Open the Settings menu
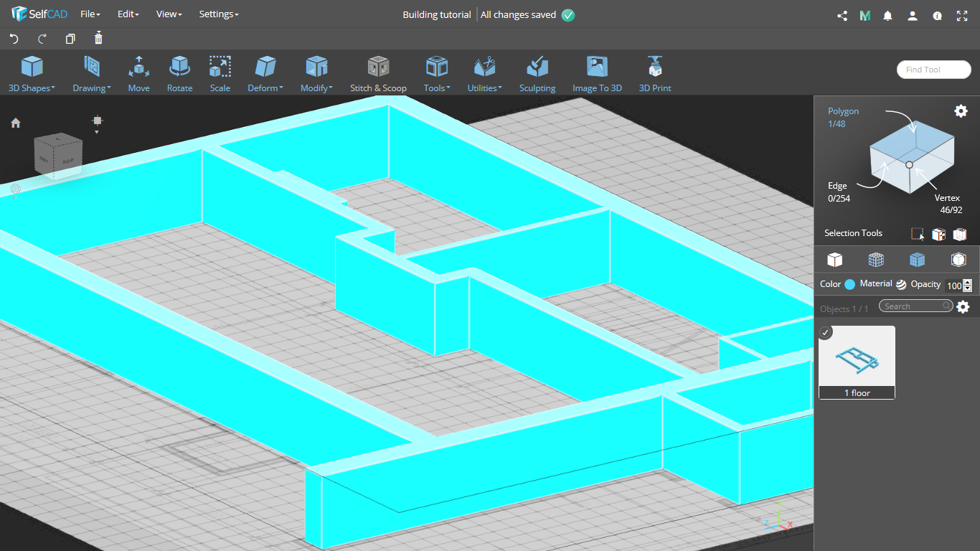The image size is (980, 551). (x=219, y=14)
